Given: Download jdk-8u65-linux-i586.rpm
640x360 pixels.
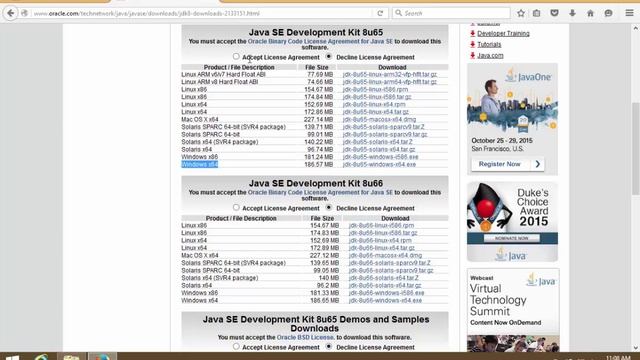Looking at the screenshot, I should (x=375, y=89).
